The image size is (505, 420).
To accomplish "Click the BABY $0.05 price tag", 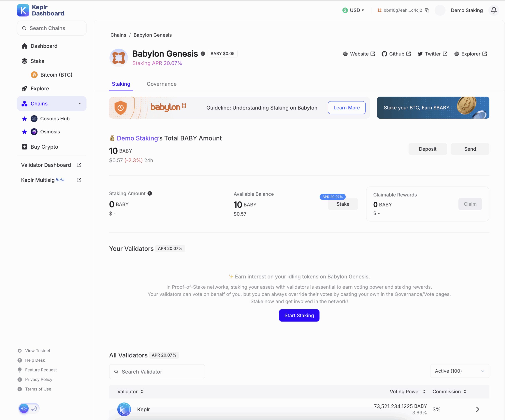I will click(x=223, y=54).
